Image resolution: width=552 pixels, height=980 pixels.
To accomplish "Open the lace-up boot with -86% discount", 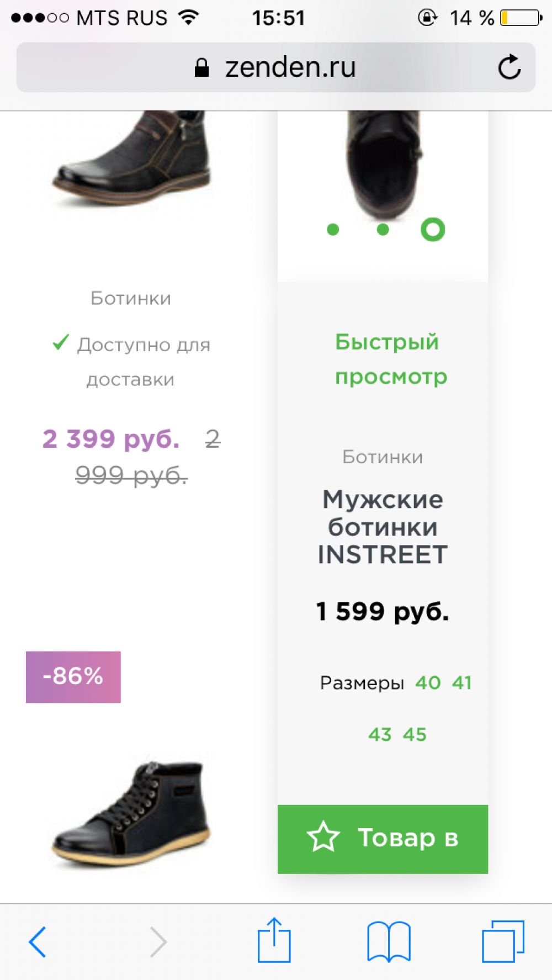I will pyautogui.click(x=131, y=812).
